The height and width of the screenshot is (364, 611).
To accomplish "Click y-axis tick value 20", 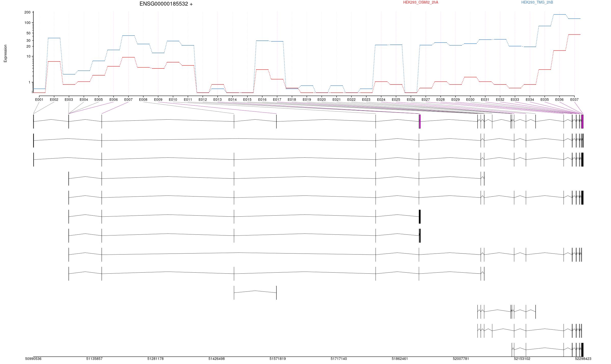I will 28,46.
